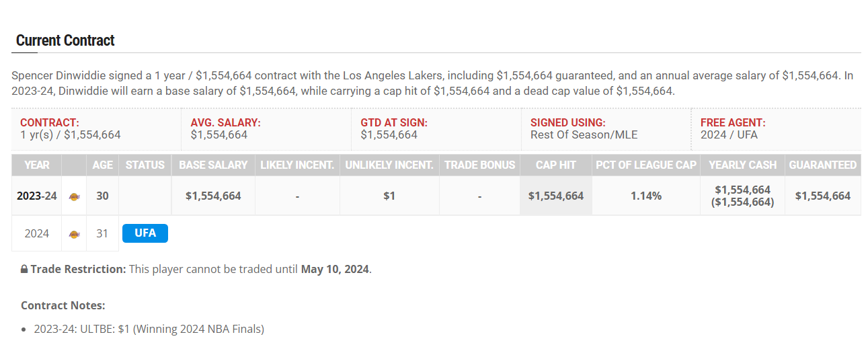Select the blue UFA badge
The width and height of the screenshot is (868, 349).
(145, 233)
